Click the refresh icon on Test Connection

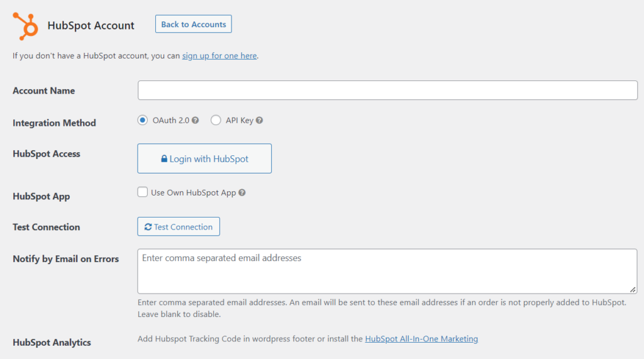point(148,227)
